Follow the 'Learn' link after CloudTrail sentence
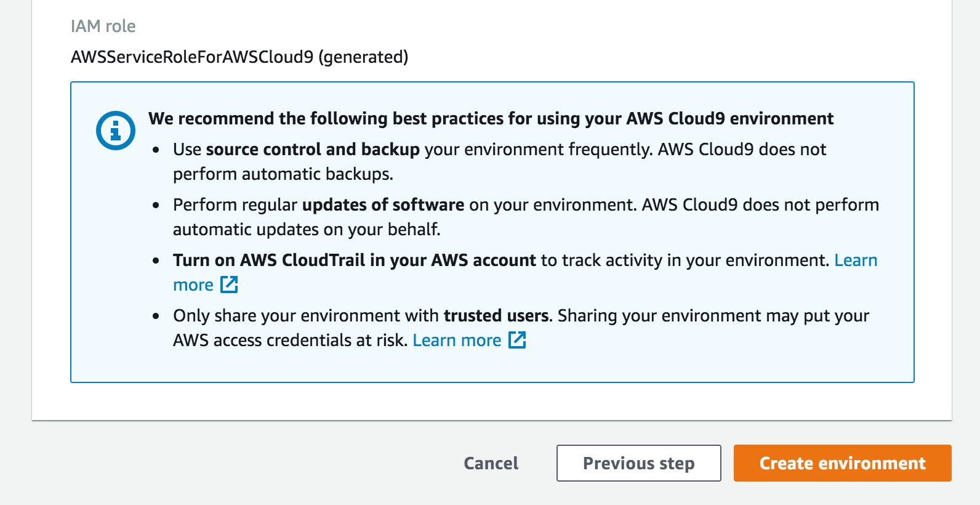This screenshot has height=505, width=980. coord(856,261)
